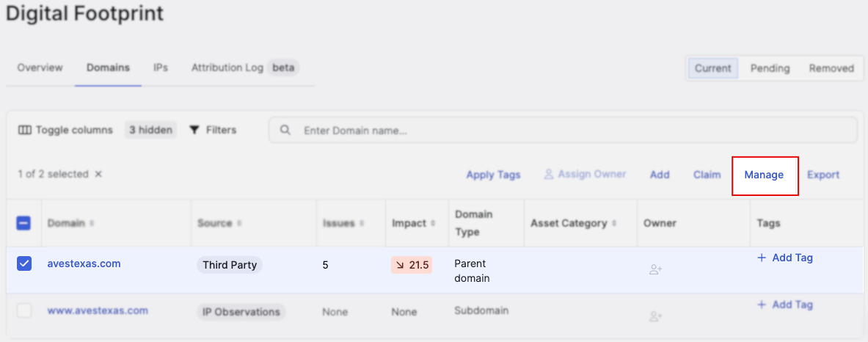Focus the Enter Domain name search field
The width and height of the screenshot is (868, 342).
[x=563, y=131]
